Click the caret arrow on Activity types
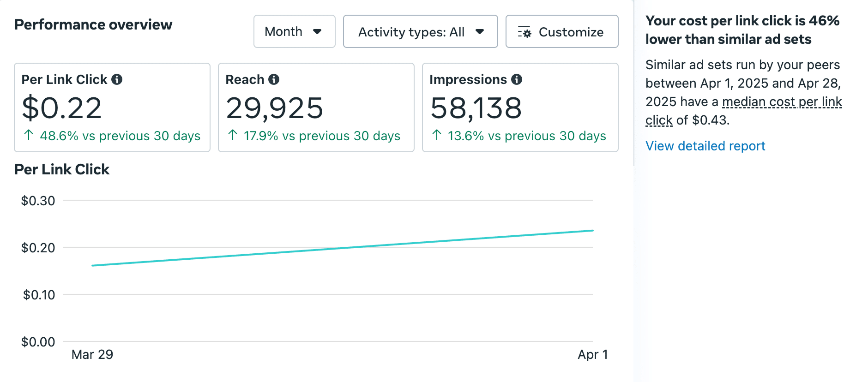868x382 pixels. coord(480,32)
